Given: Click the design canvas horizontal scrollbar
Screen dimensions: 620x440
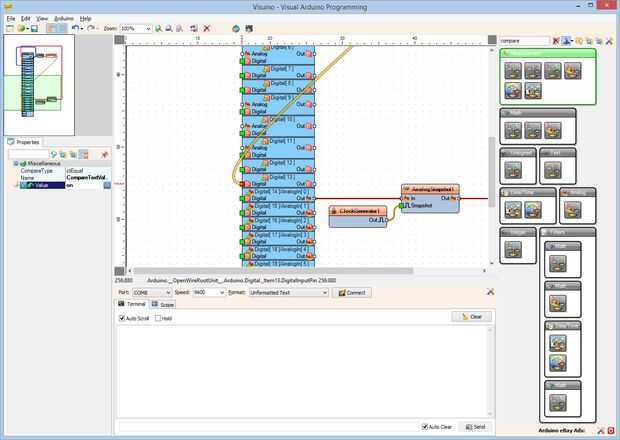Looking at the screenshot, I should click(x=306, y=271).
